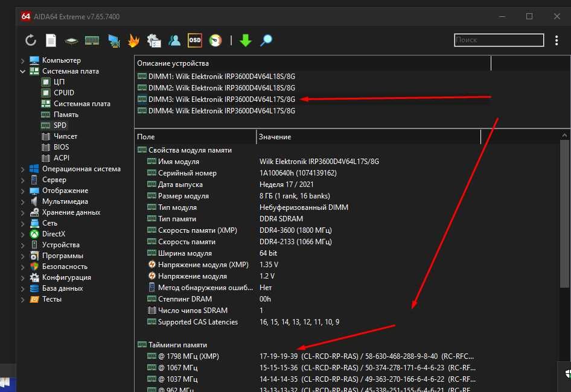571x392 pixels.
Task: Click the memory module toolbar icon
Action: click(92, 40)
